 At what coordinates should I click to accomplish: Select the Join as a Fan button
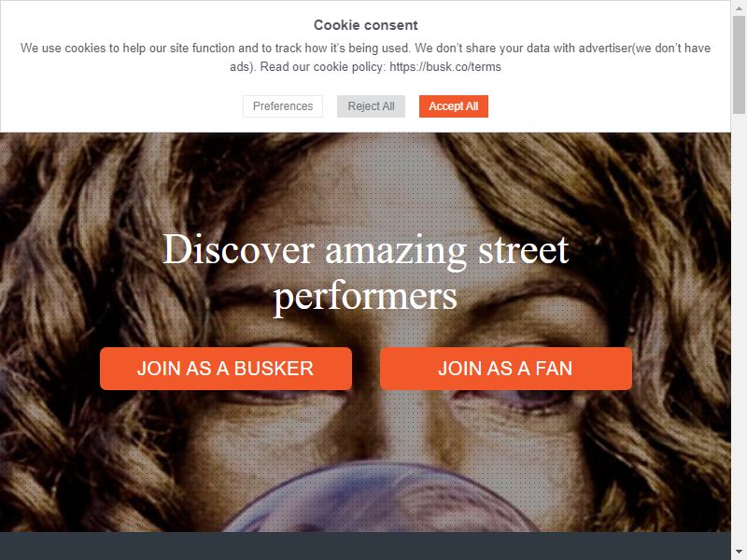(506, 369)
